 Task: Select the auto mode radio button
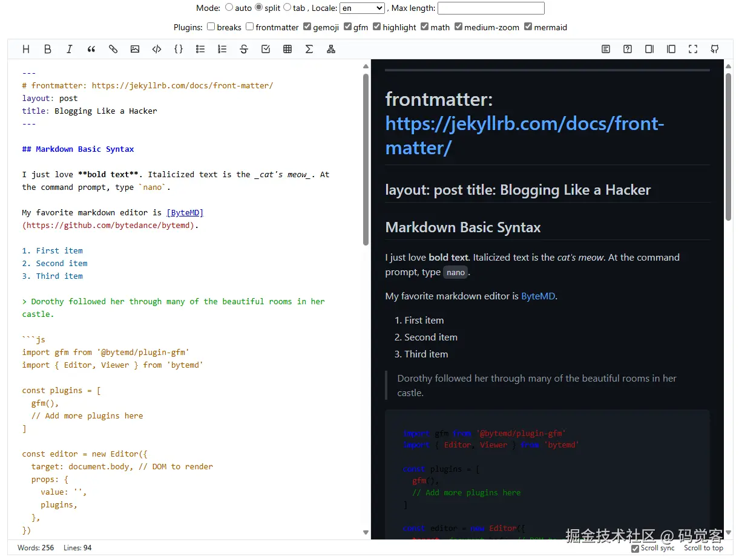(x=229, y=8)
